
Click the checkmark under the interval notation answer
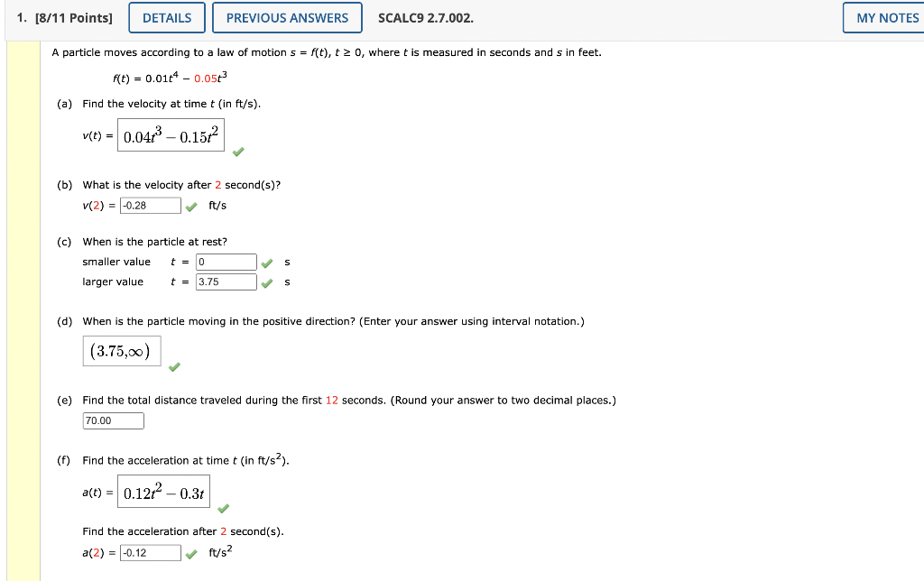point(175,366)
